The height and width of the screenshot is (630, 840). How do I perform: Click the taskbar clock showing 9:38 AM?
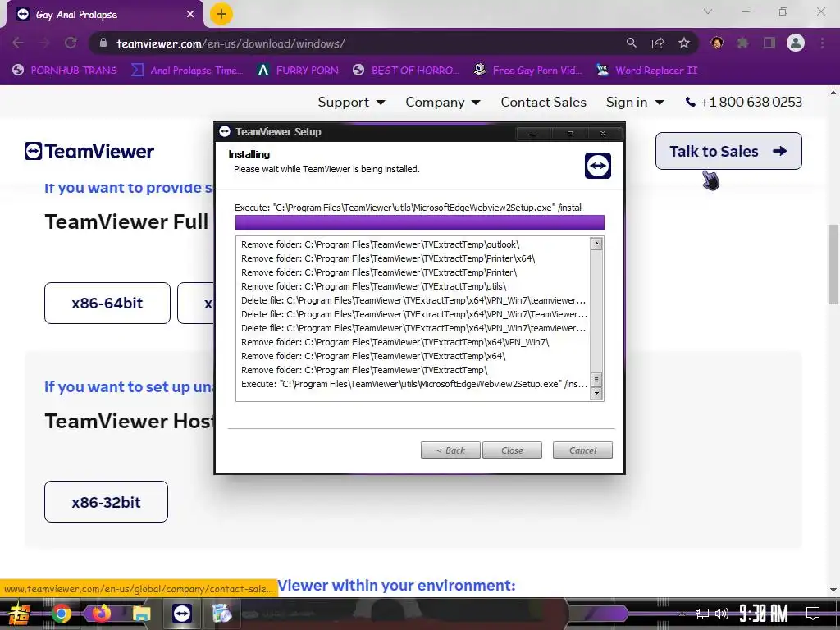pos(764,614)
